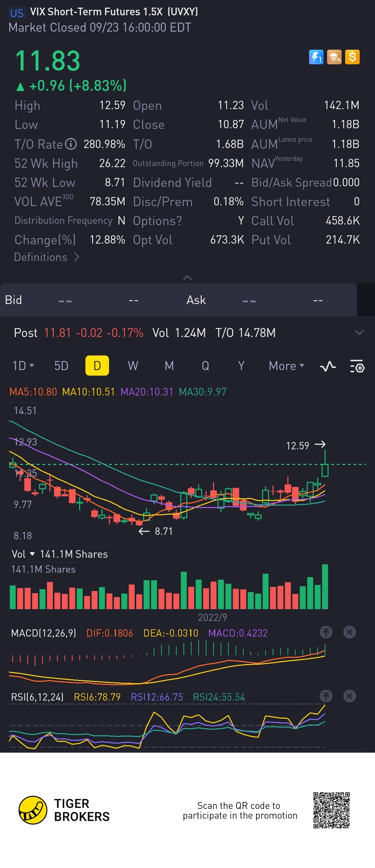Collapse the quote details with up chevron
Image resolution: width=375 pixels, height=868 pixels.
(187, 278)
